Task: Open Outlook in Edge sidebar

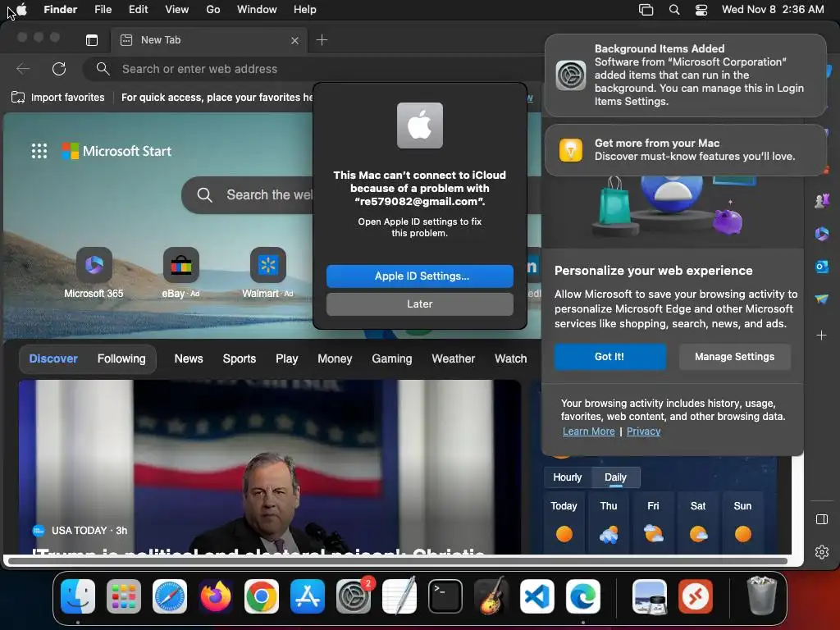Action: pyautogui.click(x=822, y=267)
